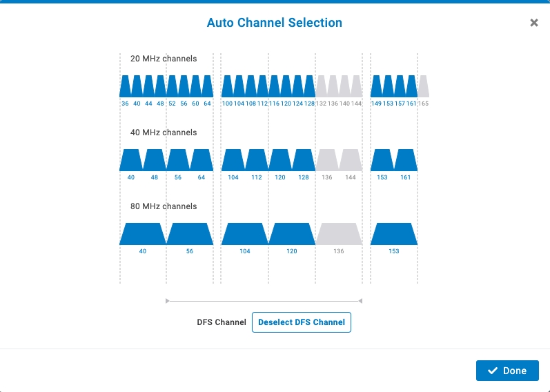Toggle 20 MHz channel 149

(376, 86)
